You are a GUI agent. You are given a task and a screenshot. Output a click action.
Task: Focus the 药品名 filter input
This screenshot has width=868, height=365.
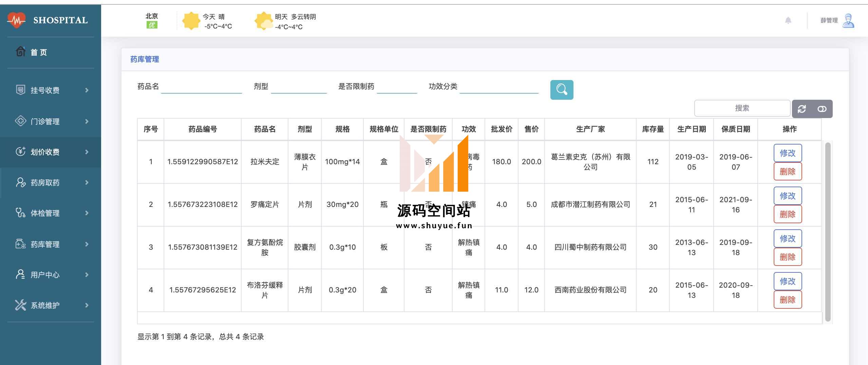pyautogui.click(x=201, y=87)
